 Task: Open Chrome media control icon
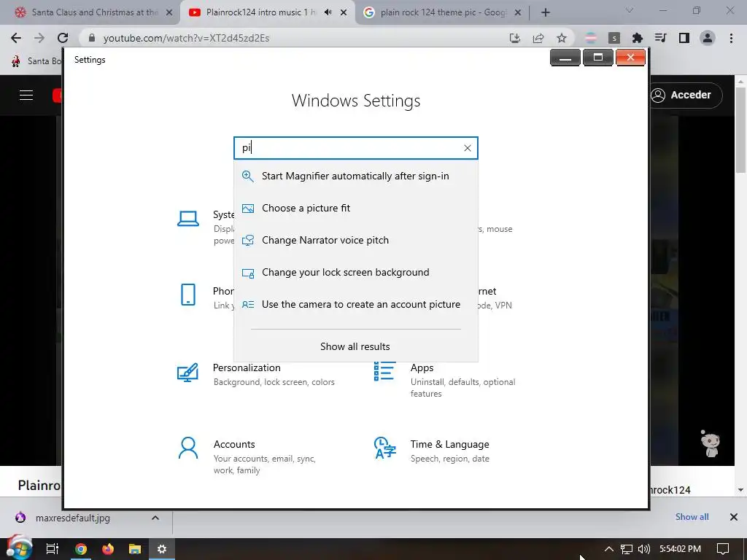[x=661, y=38]
